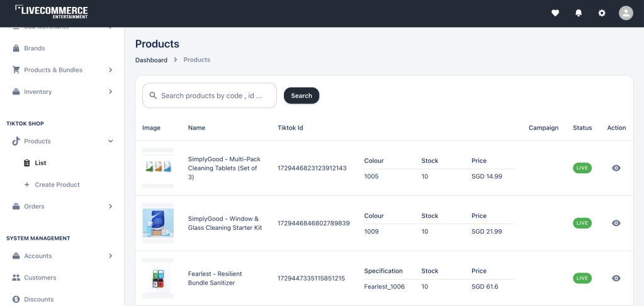This screenshot has width=644, height=306.
Task: Open Brands from the sidebar
Action: 34,48
